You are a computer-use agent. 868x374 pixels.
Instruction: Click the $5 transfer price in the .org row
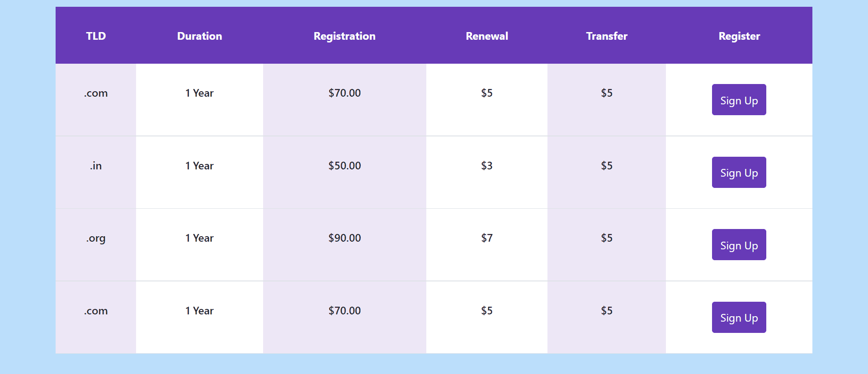pos(606,238)
